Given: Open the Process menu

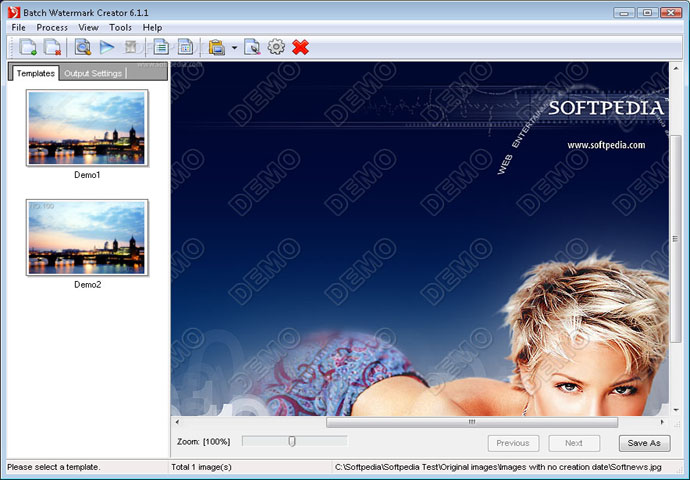Looking at the screenshot, I should pyautogui.click(x=52, y=27).
